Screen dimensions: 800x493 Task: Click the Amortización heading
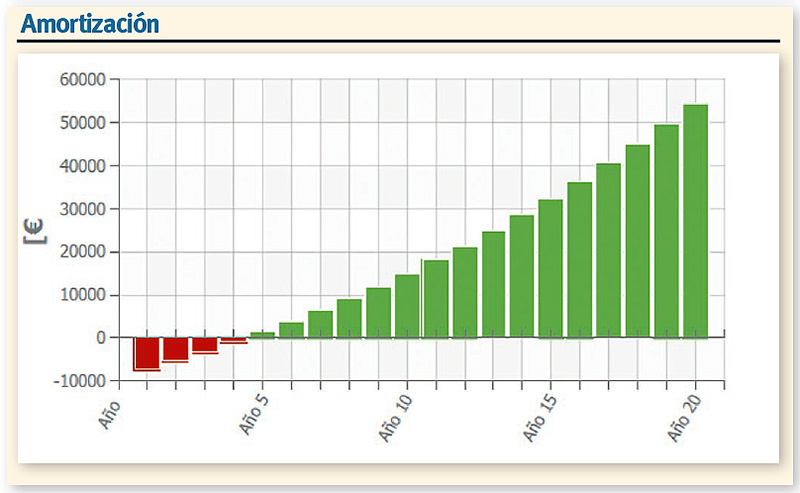point(89,23)
